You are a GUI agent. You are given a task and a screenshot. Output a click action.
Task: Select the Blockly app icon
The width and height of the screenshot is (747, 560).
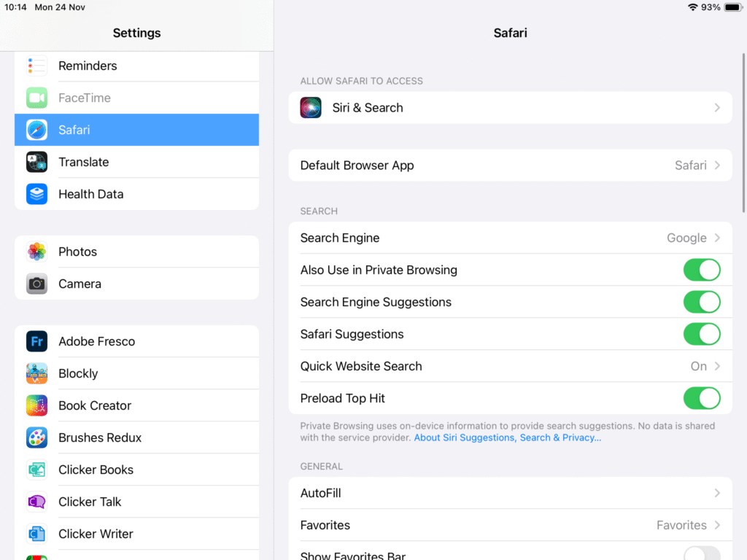click(37, 373)
